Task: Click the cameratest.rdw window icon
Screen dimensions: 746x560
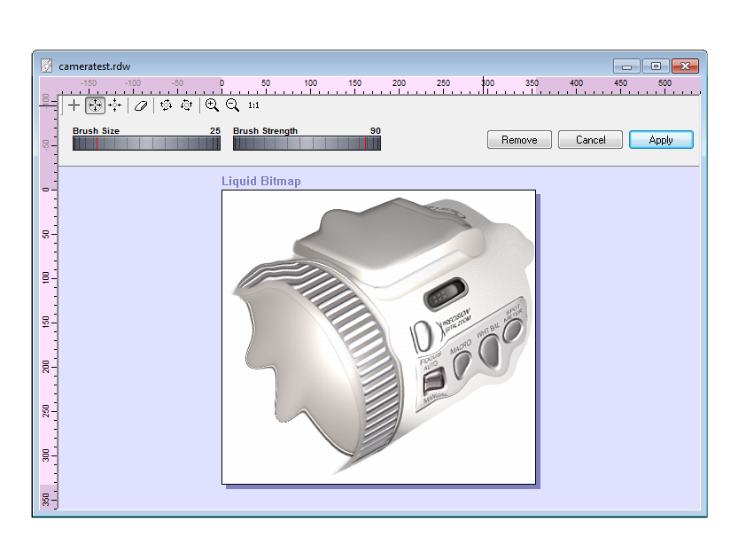Action: [46, 66]
